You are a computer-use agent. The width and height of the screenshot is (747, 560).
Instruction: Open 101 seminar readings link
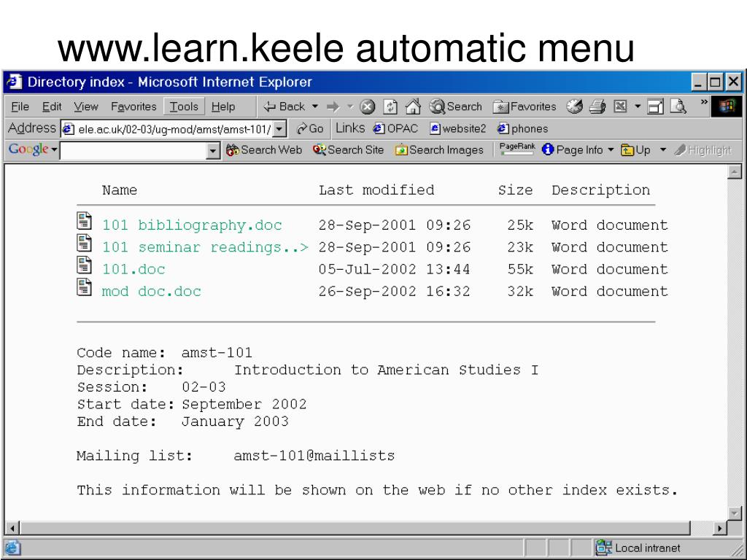(205, 247)
